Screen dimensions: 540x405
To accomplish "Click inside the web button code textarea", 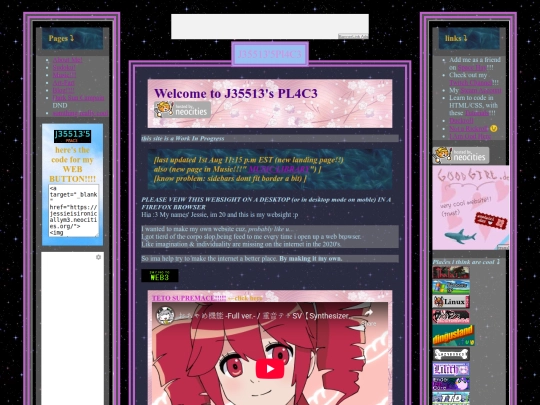I will [x=73, y=210].
